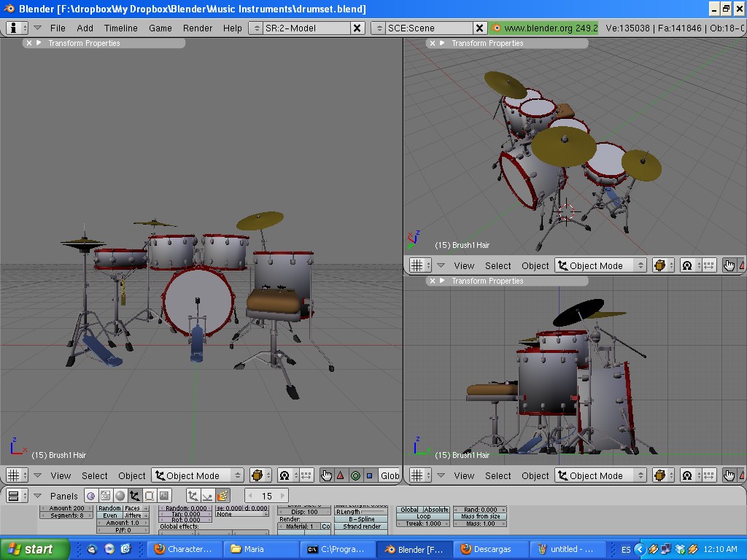The width and height of the screenshot is (747, 560).
Task: Open the Shading buttons sphere icon
Action: (120, 497)
